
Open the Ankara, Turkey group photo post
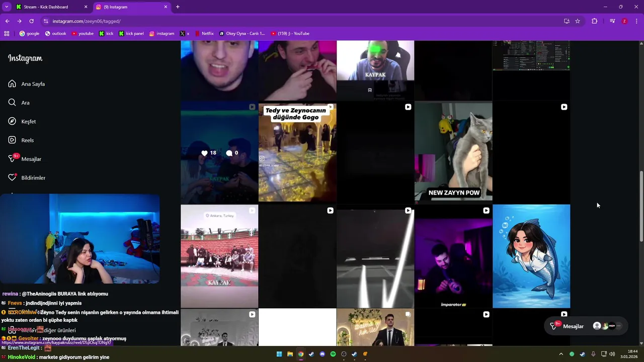(x=219, y=256)
